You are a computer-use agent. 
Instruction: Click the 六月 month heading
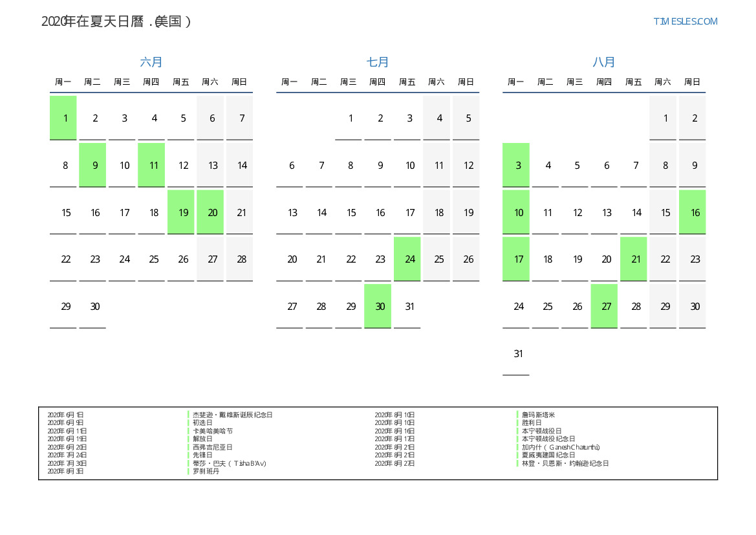click(151, 62)
